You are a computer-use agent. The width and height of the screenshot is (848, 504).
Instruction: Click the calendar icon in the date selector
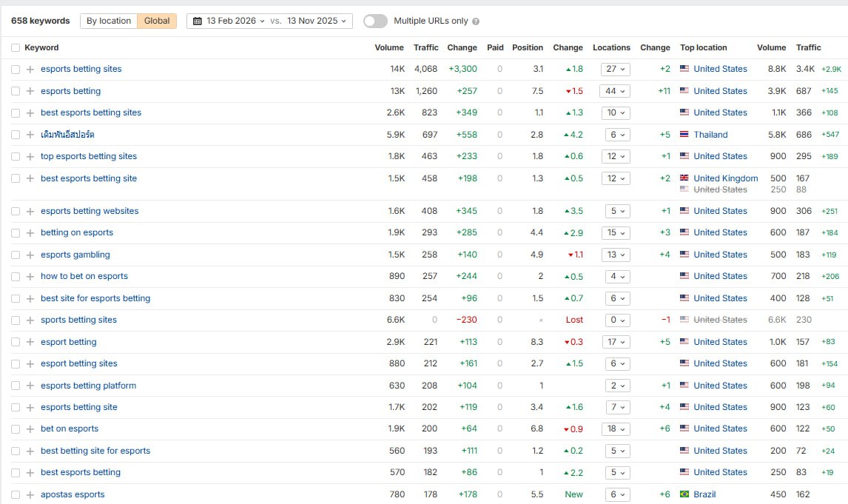click(198, 21)
